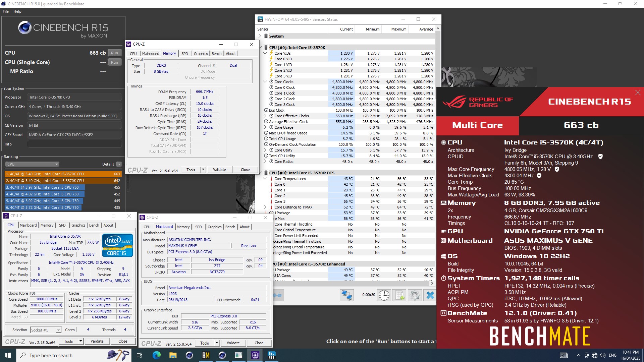Open About tab in Mainboard CPU-Z window
The width and height of the screenshot is (644, 362).
[245, 227]
